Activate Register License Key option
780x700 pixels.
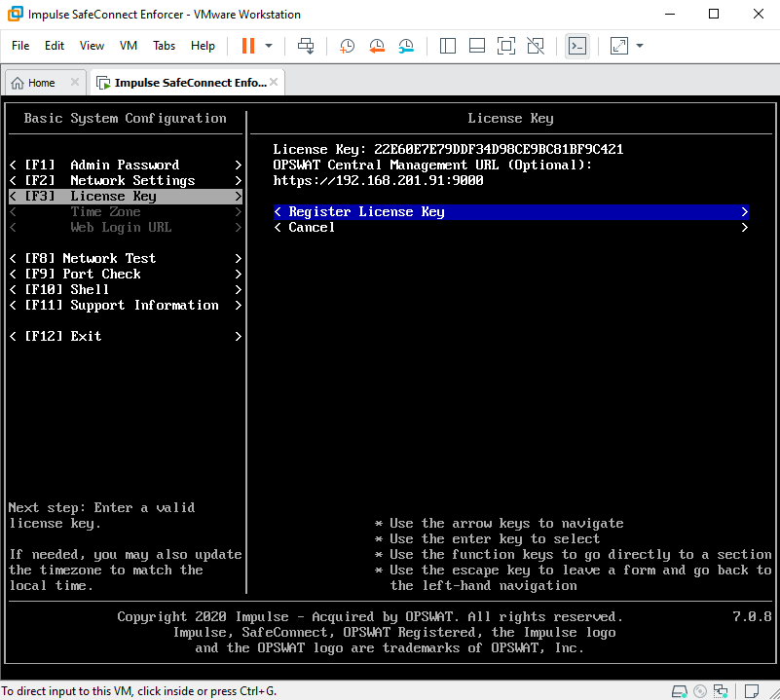(511, 211)
